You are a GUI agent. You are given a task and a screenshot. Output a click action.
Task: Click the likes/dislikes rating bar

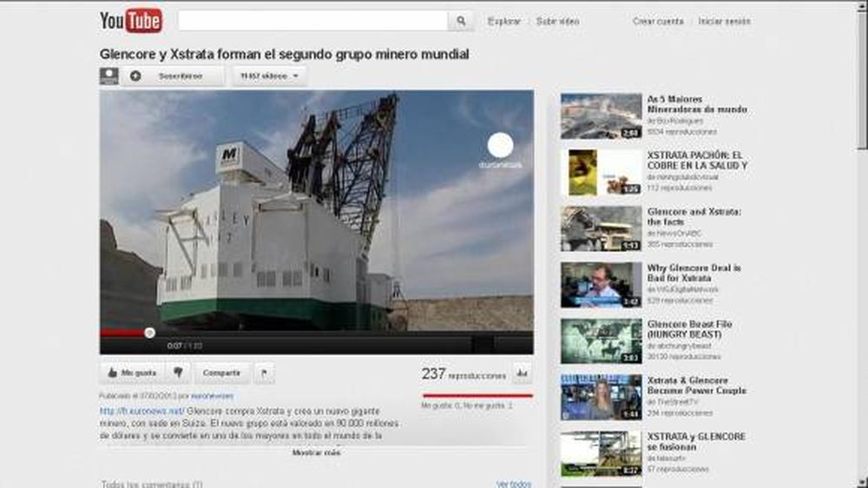click(x=477, y=395)
